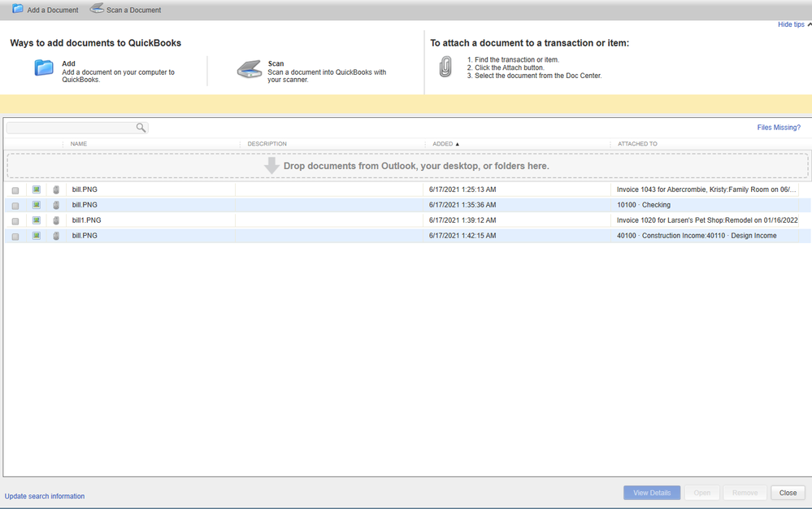
Task: Click the date 6/17/2021 1:35:36 AM
Action: tap(462, 205)
